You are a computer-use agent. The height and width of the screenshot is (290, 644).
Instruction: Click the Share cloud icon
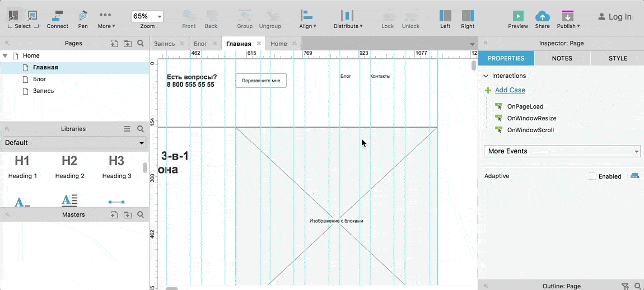[x=542, y=16]
